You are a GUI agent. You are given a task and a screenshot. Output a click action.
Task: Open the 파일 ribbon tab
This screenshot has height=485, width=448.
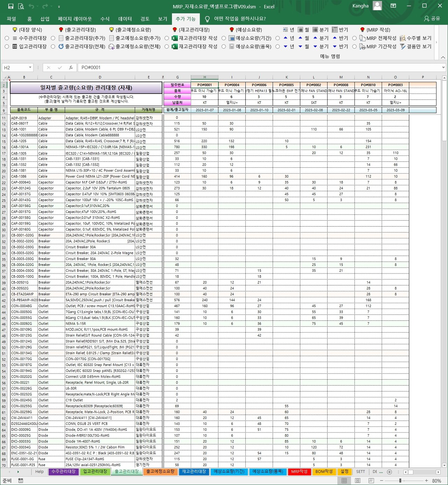pos(12,19)
